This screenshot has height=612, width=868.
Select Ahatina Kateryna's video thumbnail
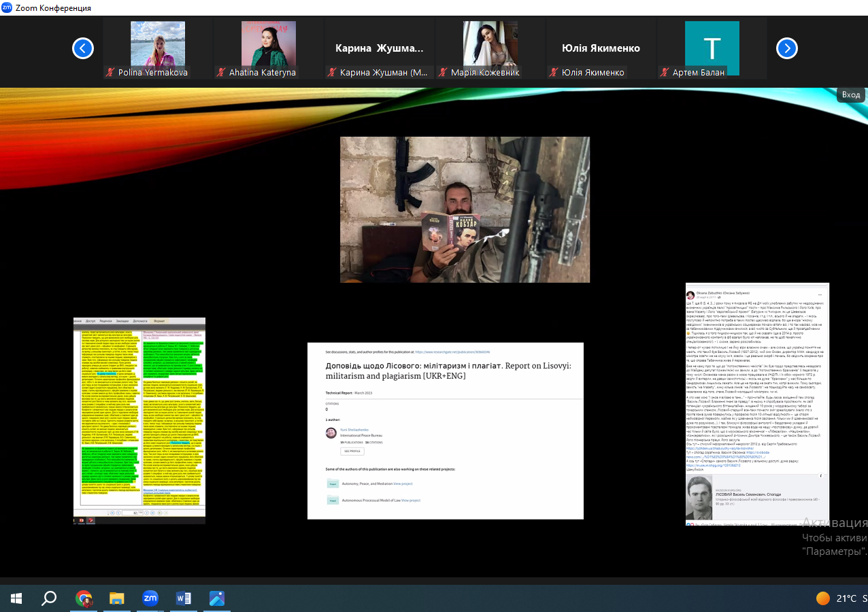(x=268, y=44)
